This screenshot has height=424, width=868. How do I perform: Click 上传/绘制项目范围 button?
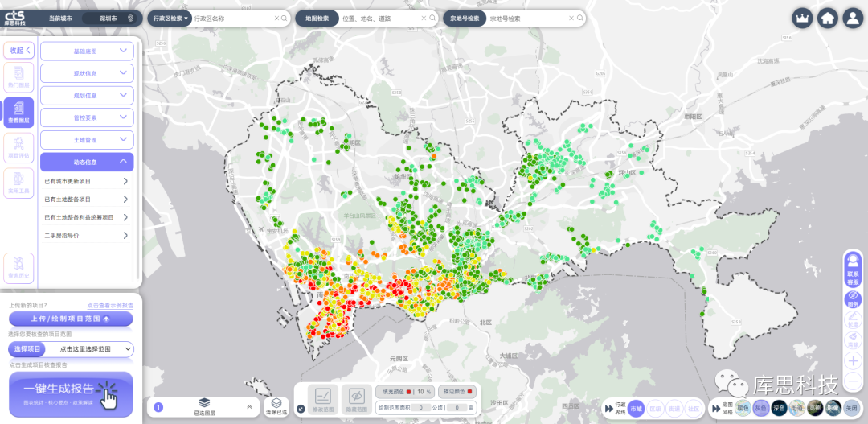click(x=71, y=319)
